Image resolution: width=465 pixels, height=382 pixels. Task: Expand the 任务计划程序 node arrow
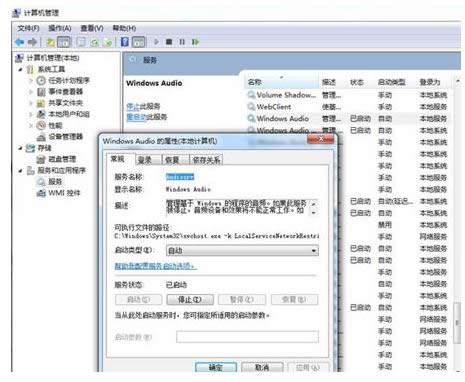(31, 81)
